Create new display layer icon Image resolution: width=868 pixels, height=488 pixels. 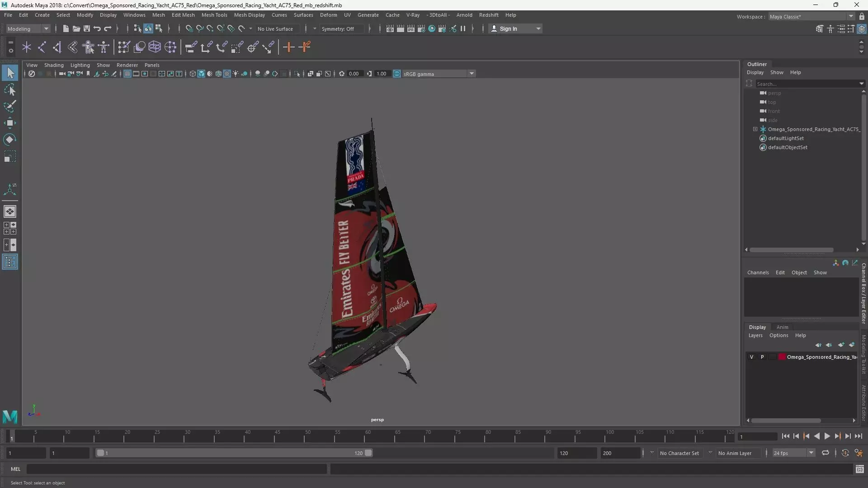click(841, 345)
